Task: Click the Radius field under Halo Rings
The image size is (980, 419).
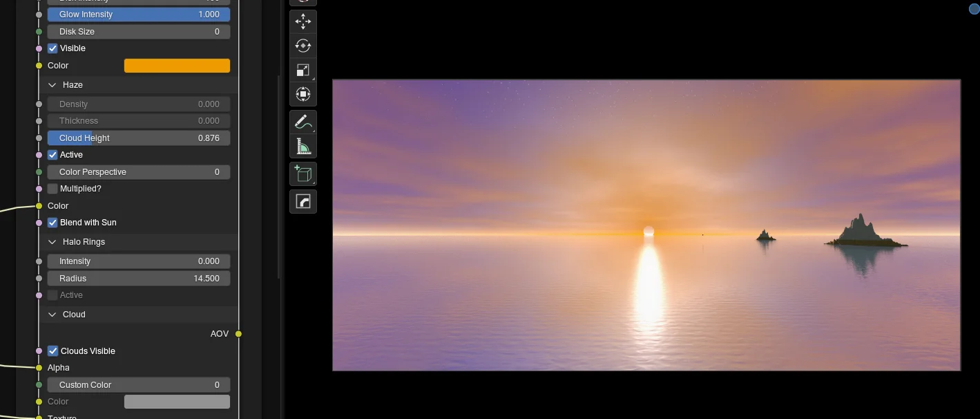Action: click(138, 278)
